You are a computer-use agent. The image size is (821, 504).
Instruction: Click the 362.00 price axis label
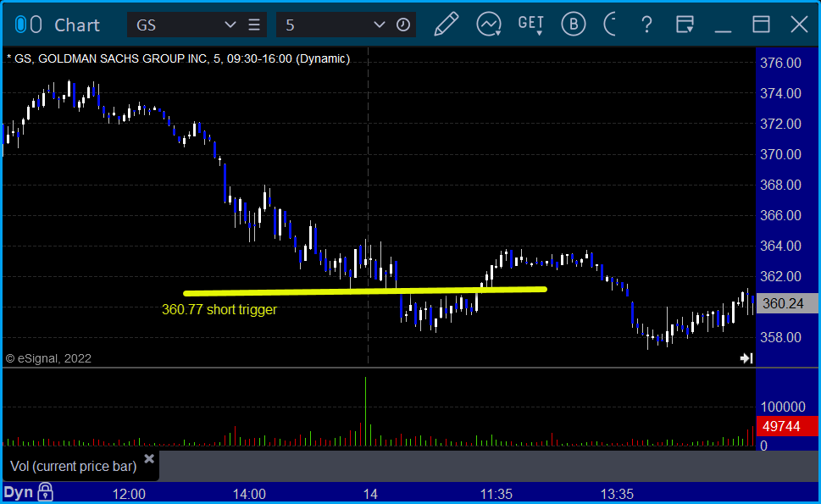[780, 276]
